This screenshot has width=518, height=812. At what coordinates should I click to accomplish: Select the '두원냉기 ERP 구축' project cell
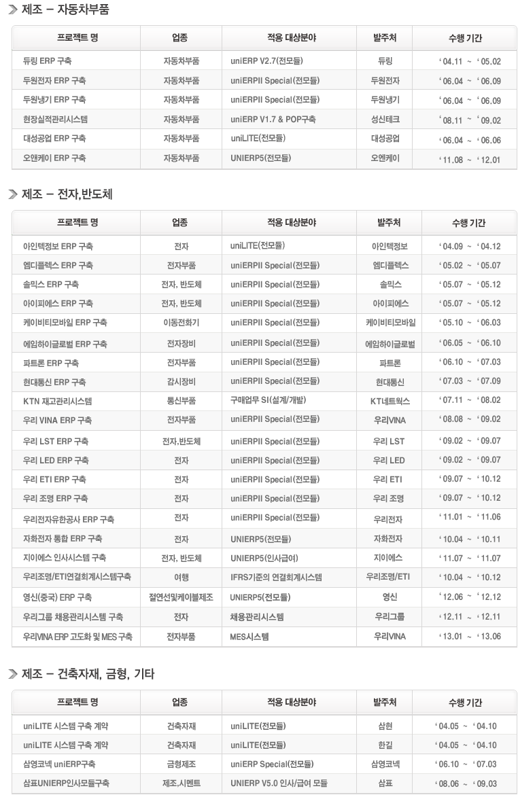coord(54,99)
